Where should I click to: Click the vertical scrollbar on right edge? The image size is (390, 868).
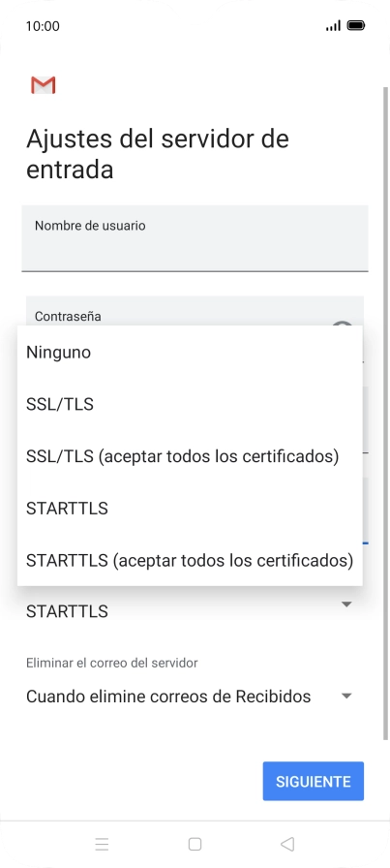pyautogui.click(x=385, y=413)
